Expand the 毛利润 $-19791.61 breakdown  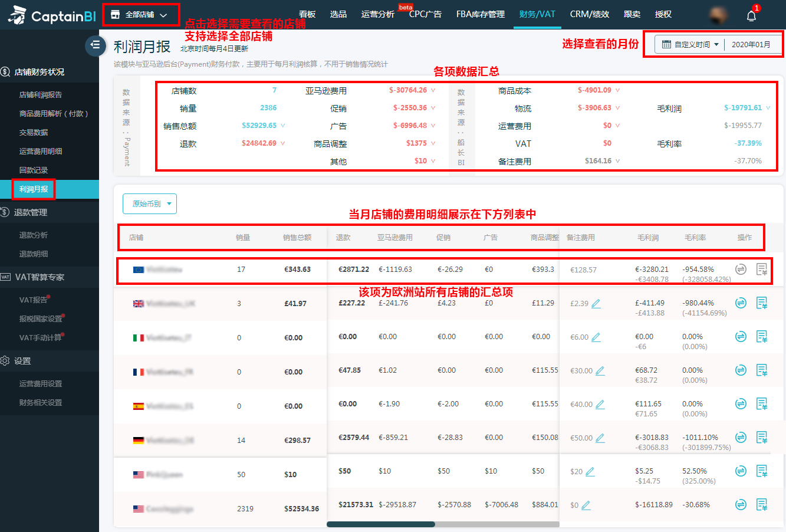point(768,108)
